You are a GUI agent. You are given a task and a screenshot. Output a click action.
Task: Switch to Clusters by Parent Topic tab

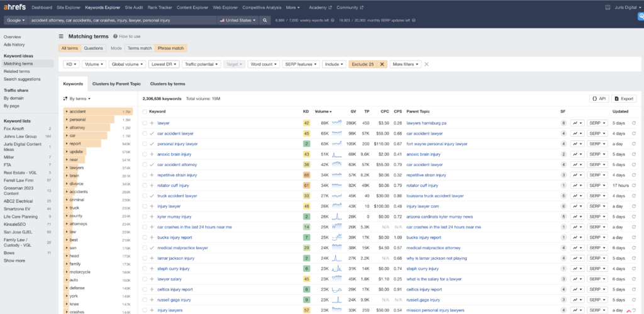click(x=116, y=84)
